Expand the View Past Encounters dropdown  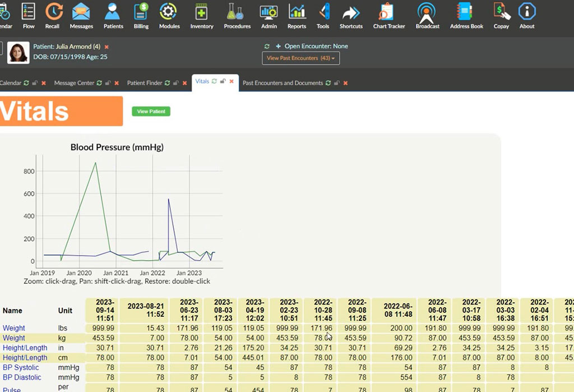[x=300, y=58]
